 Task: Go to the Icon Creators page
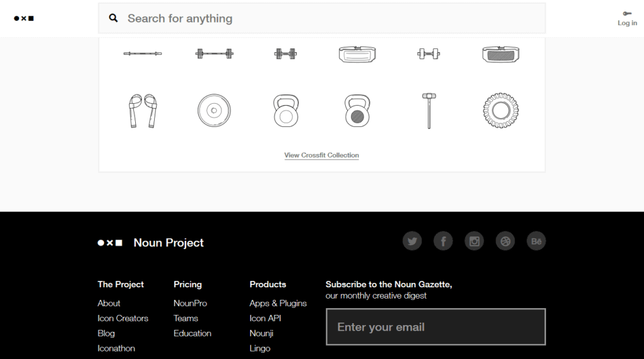(x=123, y=318)
